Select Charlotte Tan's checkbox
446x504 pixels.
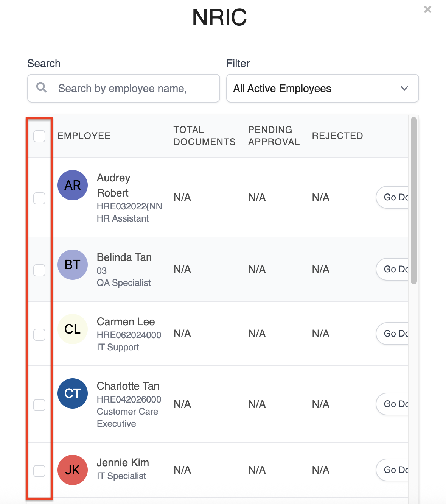point(39,405)
